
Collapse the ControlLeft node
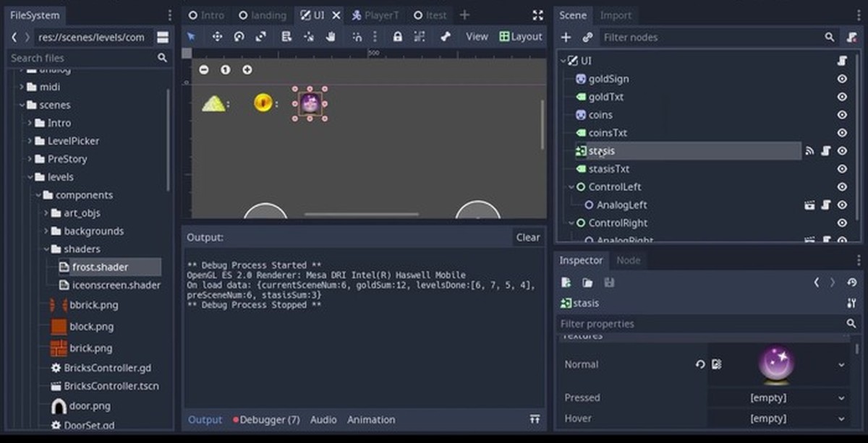(x=571, y=186)
